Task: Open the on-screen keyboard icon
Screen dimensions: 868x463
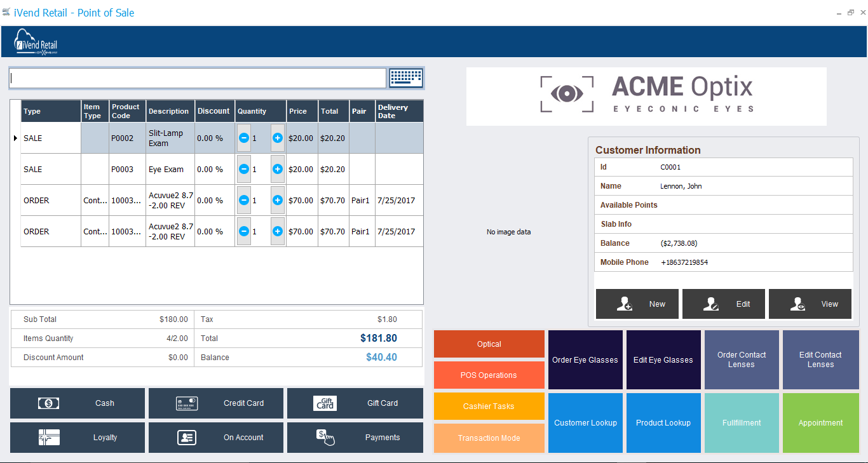Action: pyautogui.click(x=406, y=78)
